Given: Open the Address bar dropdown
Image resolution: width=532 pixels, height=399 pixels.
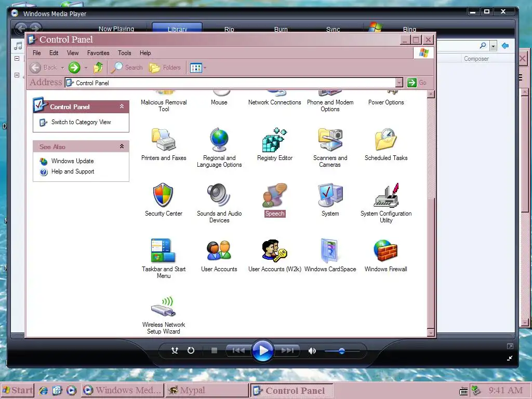Looking at the screenshot, I should tap(400, 83).
